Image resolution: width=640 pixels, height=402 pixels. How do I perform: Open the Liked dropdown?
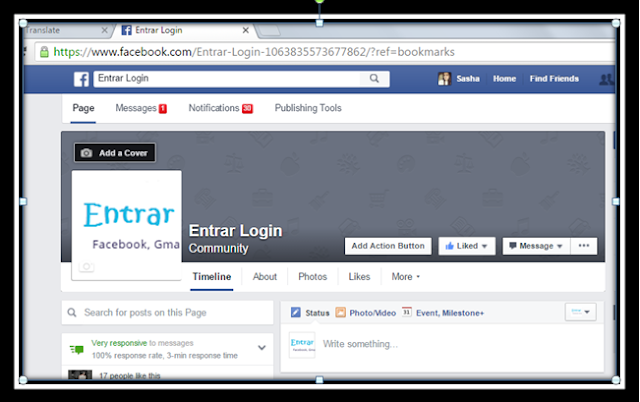pyautogui.click(x=467, y=246)
